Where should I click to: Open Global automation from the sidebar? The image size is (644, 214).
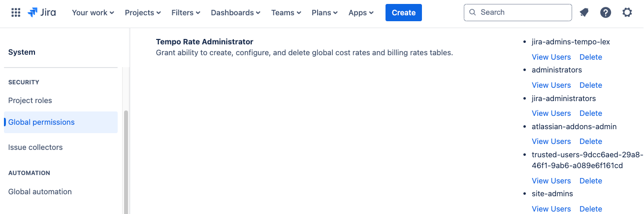click(40, 192)
